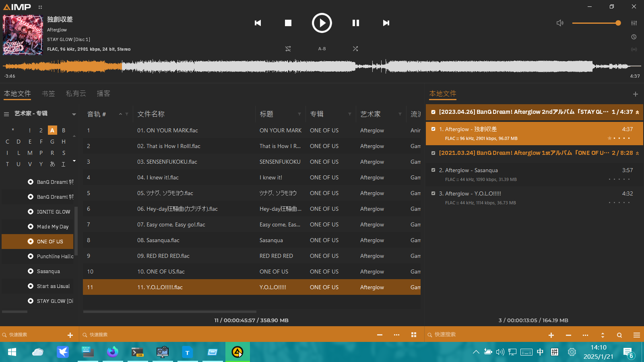This screenshot has width=644, height=362.
Task: Switch to the 书签 tab
Action: [x=48, y=93]
